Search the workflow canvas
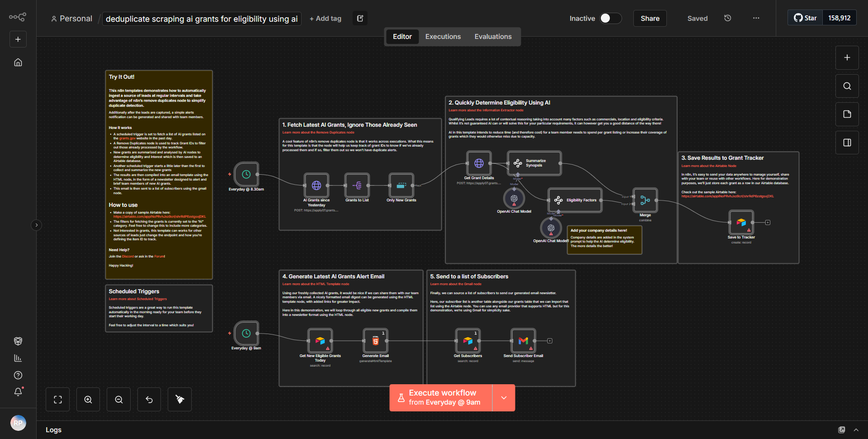Viewport: 868px width, 439px height. click(x=846, y=86)
